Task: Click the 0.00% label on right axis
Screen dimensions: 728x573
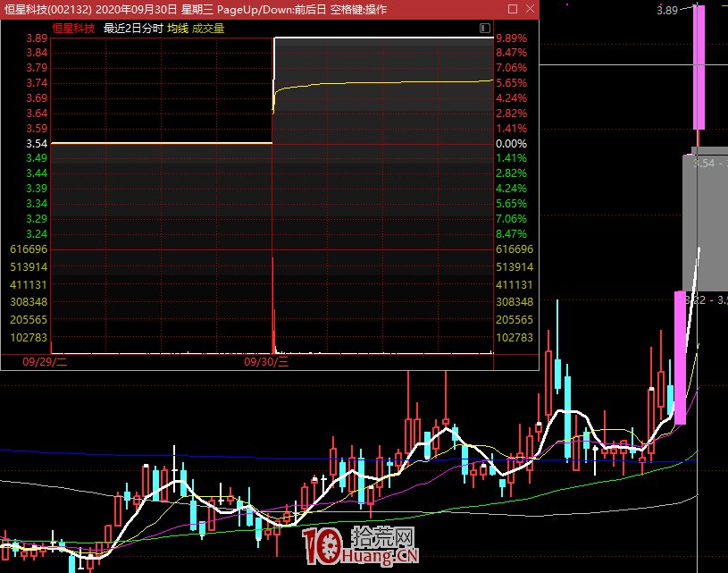Action: [512, 143]
